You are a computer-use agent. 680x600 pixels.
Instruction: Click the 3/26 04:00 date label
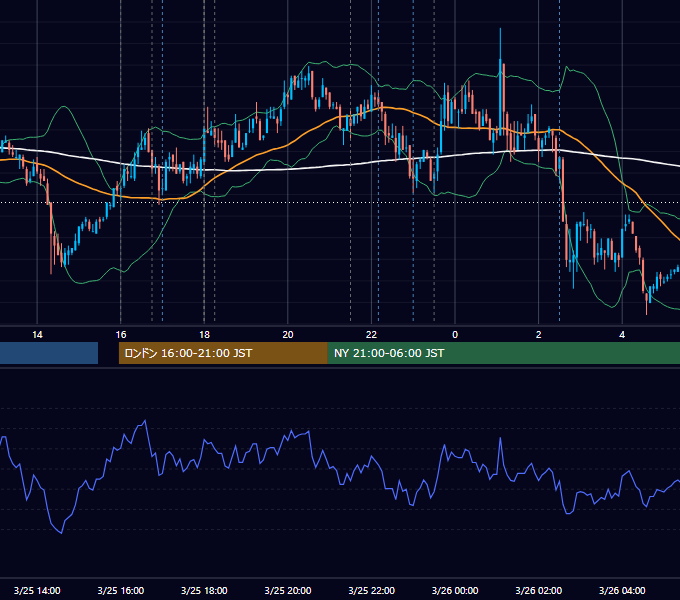coord(622,590)
